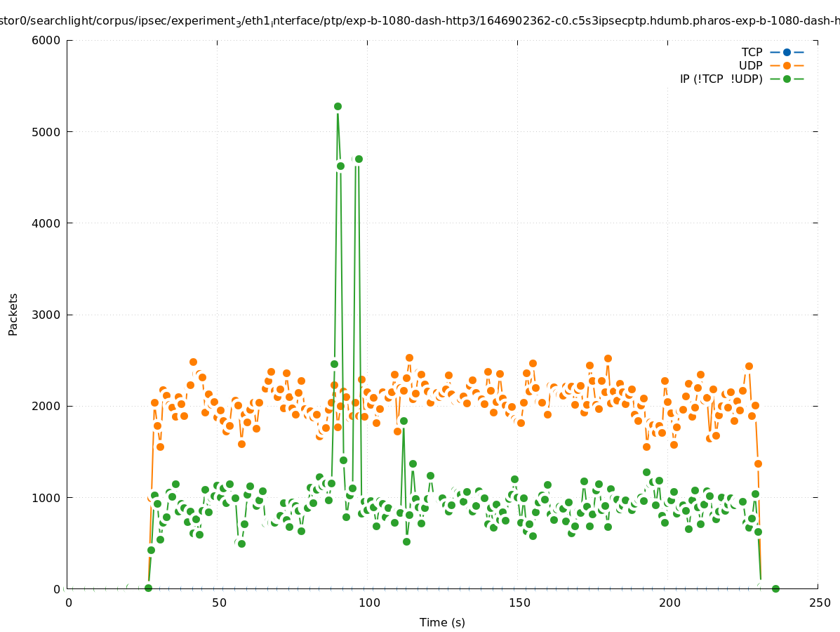
Task: Click the blue TCP legend marker
Action: click(x=787, y=52)
